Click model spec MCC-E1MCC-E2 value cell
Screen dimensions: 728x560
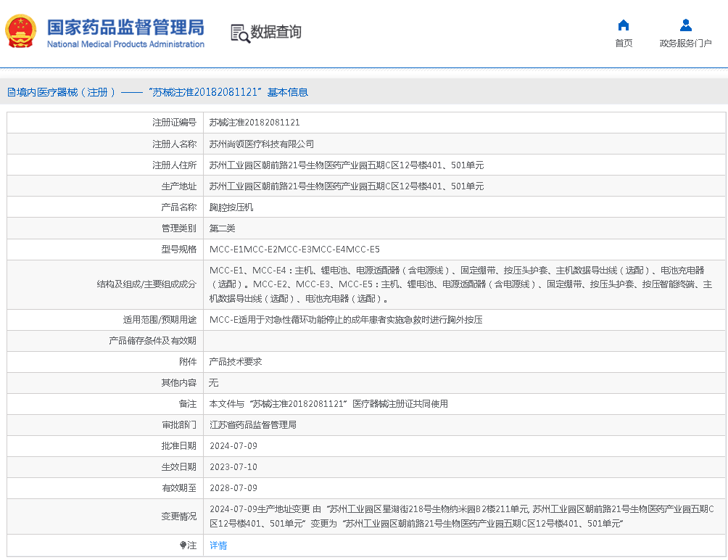(x=294, y=250)
